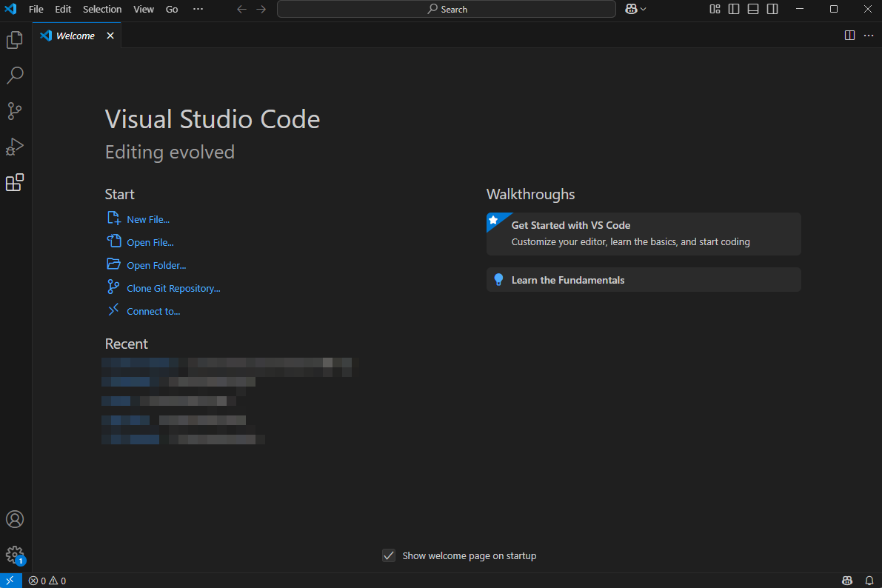Open editor More Actions ellipsis

(869, 36)
